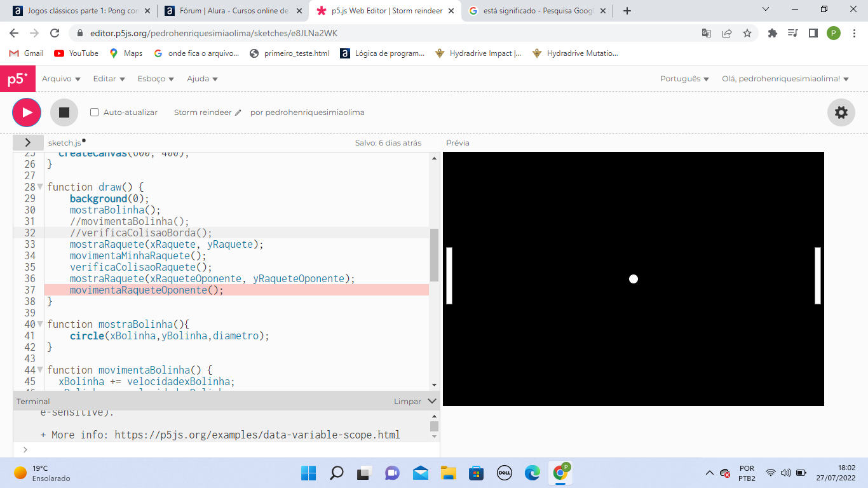Collapse the Terminal panel chevron
The width and height of the screenshot is (868, 488).
[432, 401]
